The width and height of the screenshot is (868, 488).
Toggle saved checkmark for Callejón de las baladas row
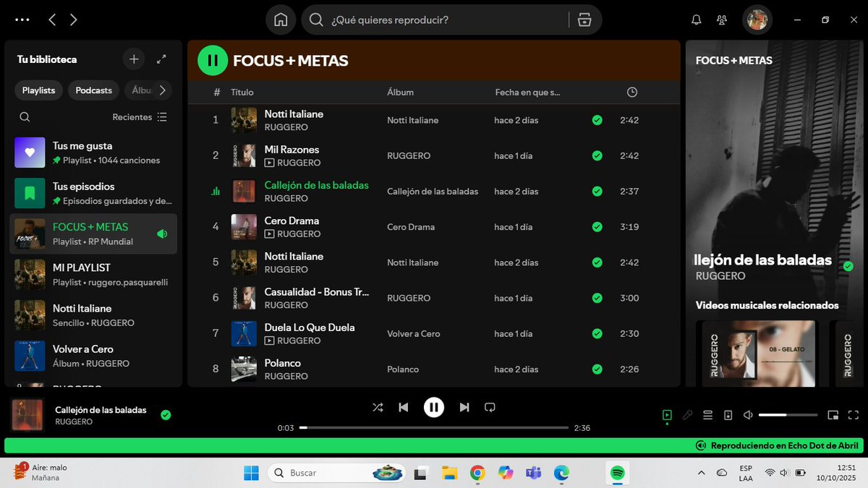[x=597, y=192]
